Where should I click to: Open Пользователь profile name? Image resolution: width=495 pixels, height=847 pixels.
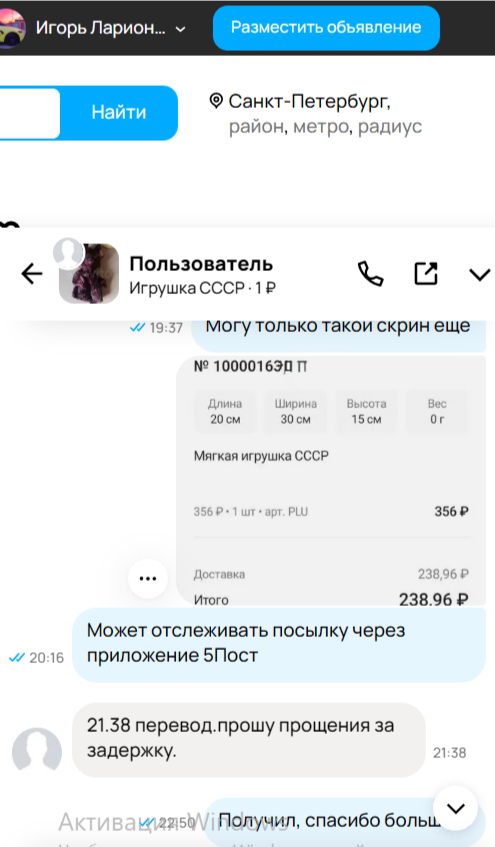(201, 264)
